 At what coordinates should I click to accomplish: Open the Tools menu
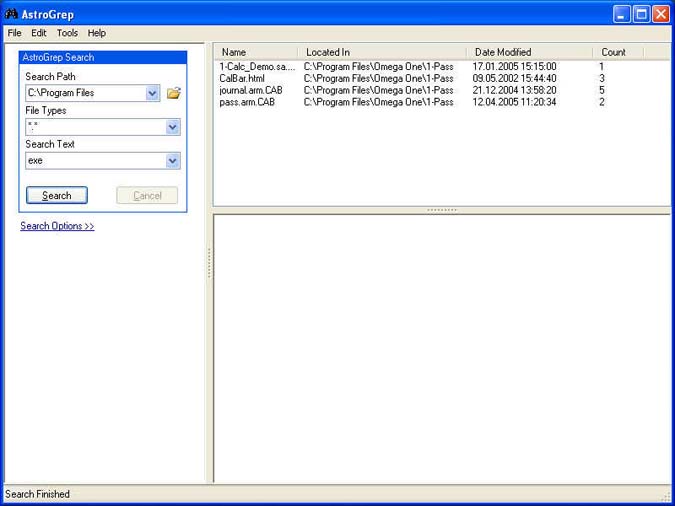click(67, 33)
